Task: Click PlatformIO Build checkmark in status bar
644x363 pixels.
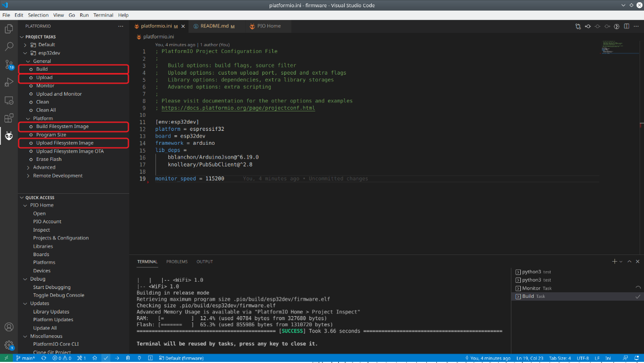Action: click(x=106, y=358)
